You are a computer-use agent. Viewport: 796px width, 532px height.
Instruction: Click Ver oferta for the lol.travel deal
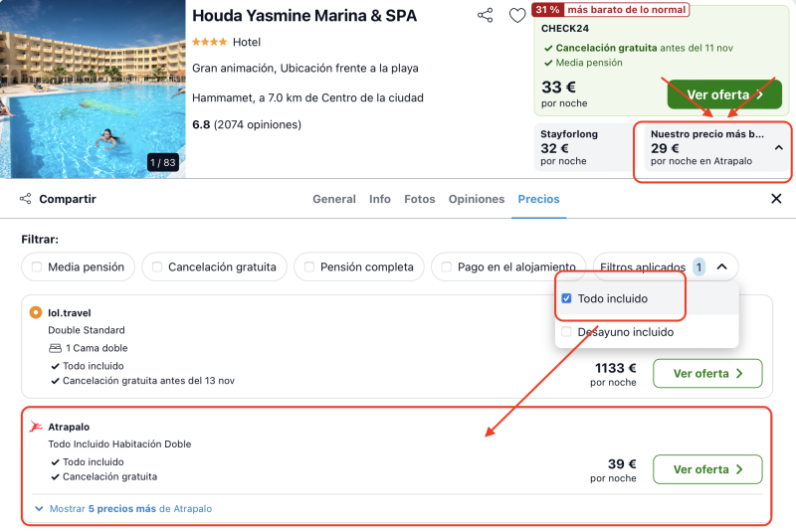[707, 373]
